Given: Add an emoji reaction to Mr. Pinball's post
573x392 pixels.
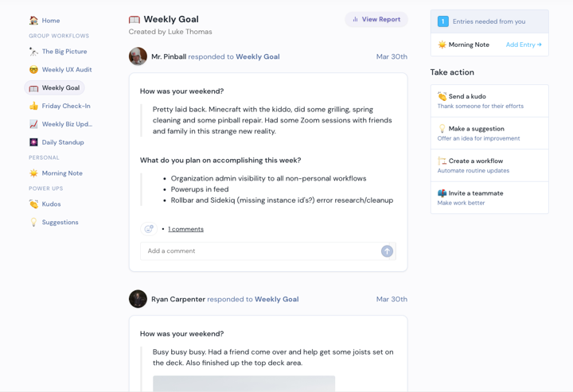Looking at the screenshot, I should (149, 229).
